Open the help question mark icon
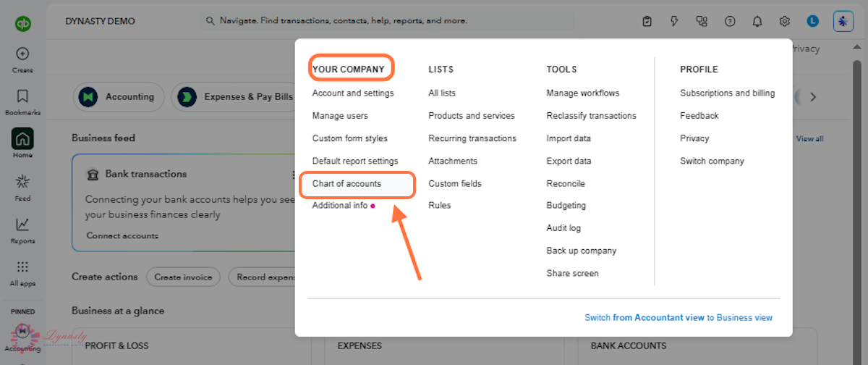 coord(730,22)
